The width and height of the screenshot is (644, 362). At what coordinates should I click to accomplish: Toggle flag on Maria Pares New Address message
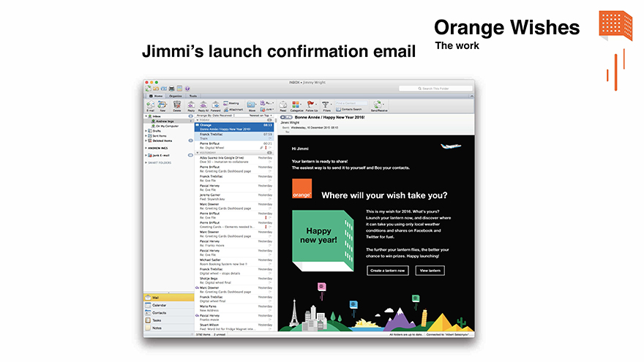coord(270,310)
